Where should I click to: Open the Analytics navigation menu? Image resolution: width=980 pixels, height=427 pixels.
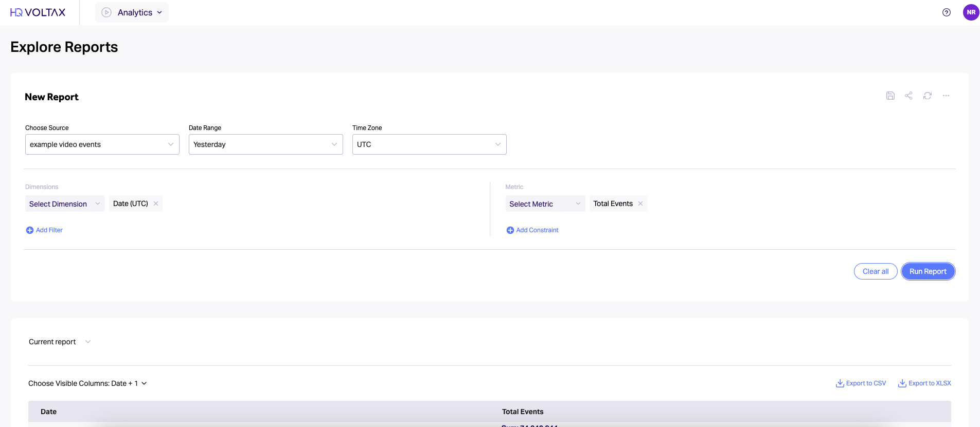(x=132, y=12)
